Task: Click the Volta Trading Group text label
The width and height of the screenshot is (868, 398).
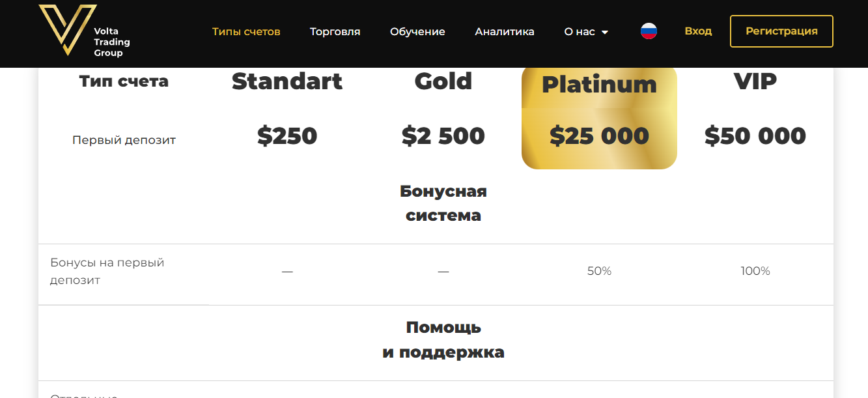Action: [x=112, y=42]
